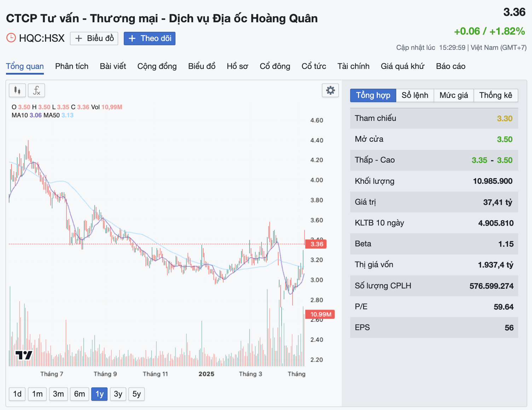Click the Theo dõi follow button
532x410 pixels.
150,39
